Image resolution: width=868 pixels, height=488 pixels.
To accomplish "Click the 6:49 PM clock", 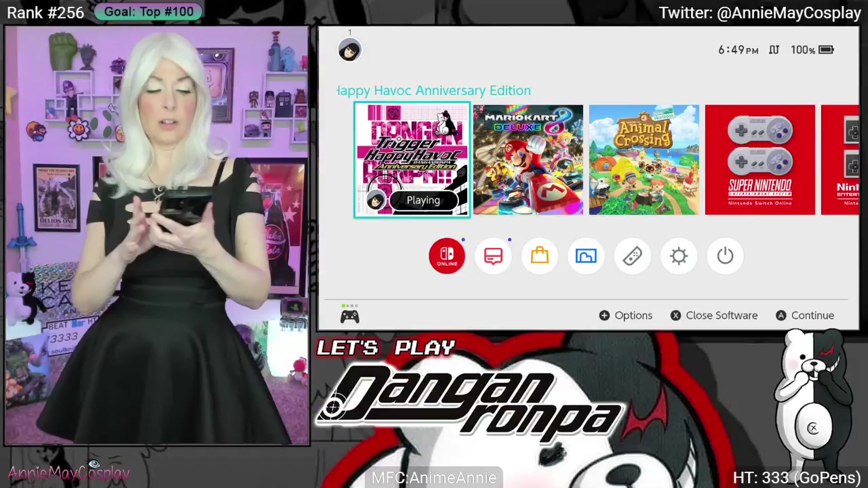I will (x=738, y=50).
